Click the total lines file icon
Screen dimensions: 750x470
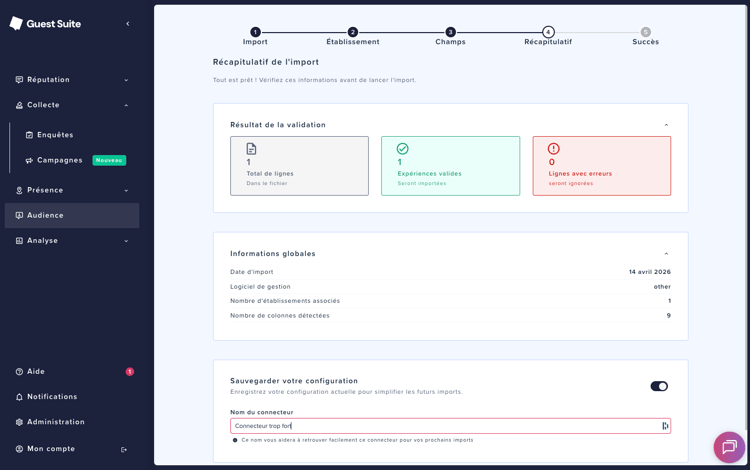click(251, 149)
